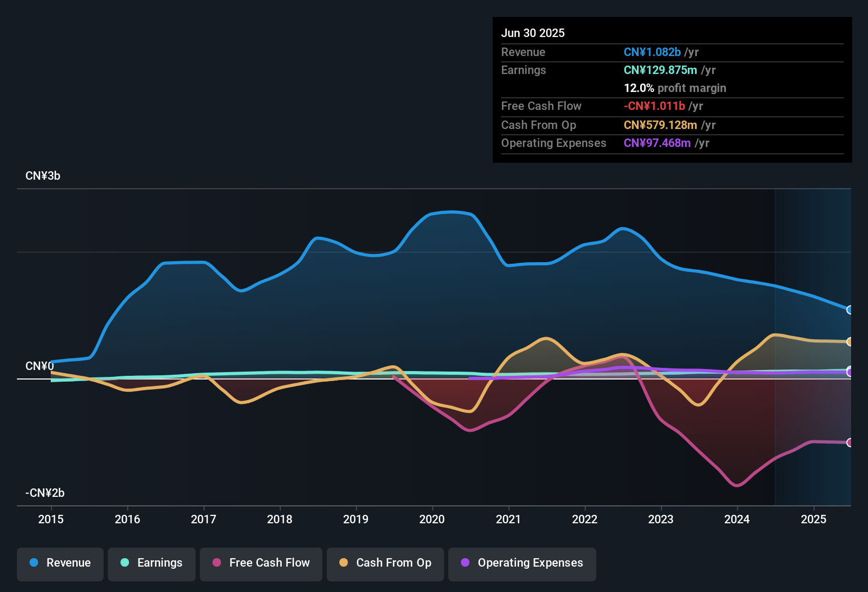The image size is (868, 592).
Task: Click the Revenue endpoint marker on chart edge
Action: point(850,309)
